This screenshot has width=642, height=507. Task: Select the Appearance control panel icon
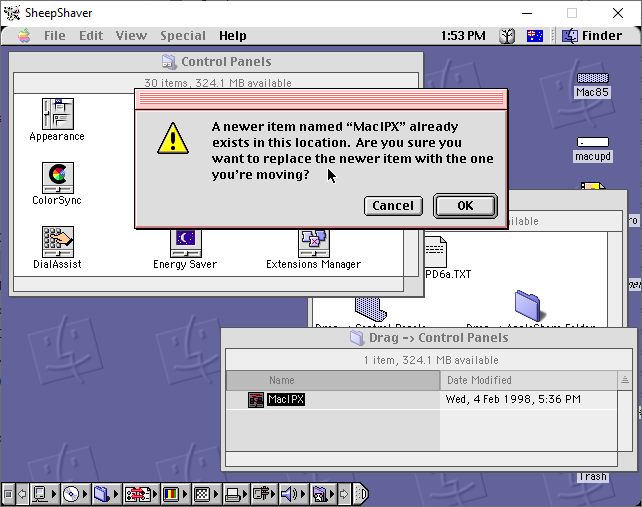coord(58,113)
